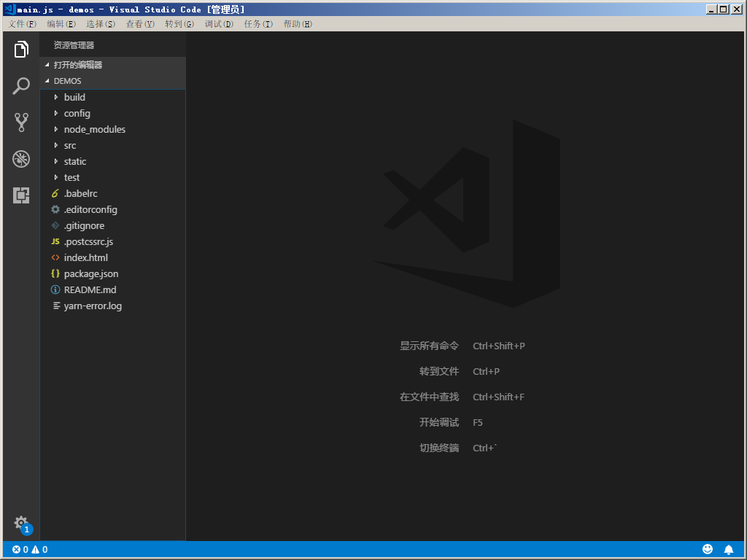The height and width of the screenshot is (560, 747).
Task: Click the JS icon of .postcssrc.js
Action: (55, 241)
